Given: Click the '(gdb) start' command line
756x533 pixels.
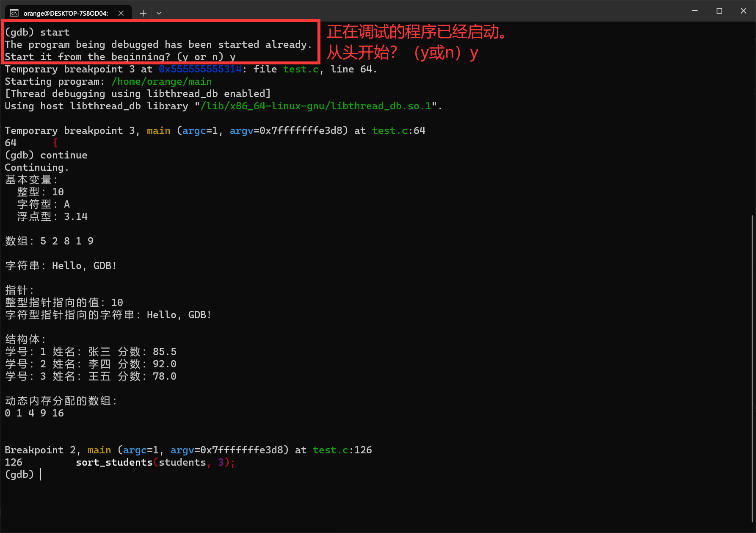Looking at the screenshot, I should (x=37, y=32).
